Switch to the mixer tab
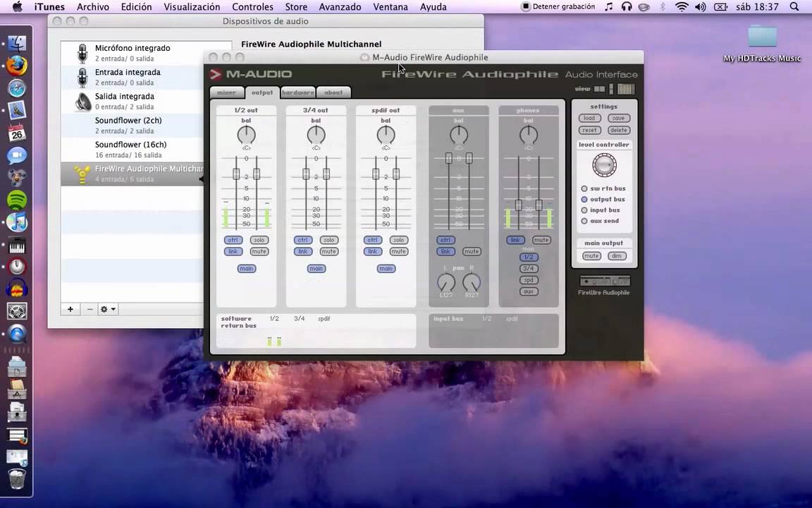The width and height of the screenshot is (812, 508). tap(227, 92)
